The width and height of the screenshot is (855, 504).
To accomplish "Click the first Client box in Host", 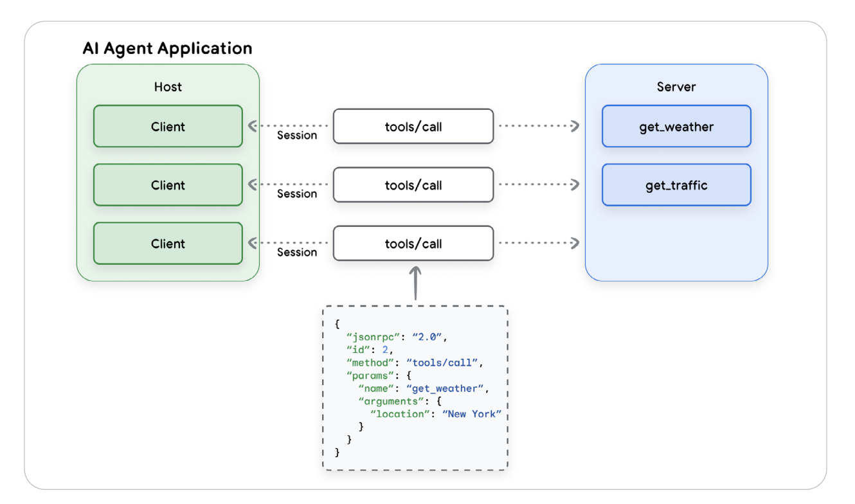I will tap(168, 126).
